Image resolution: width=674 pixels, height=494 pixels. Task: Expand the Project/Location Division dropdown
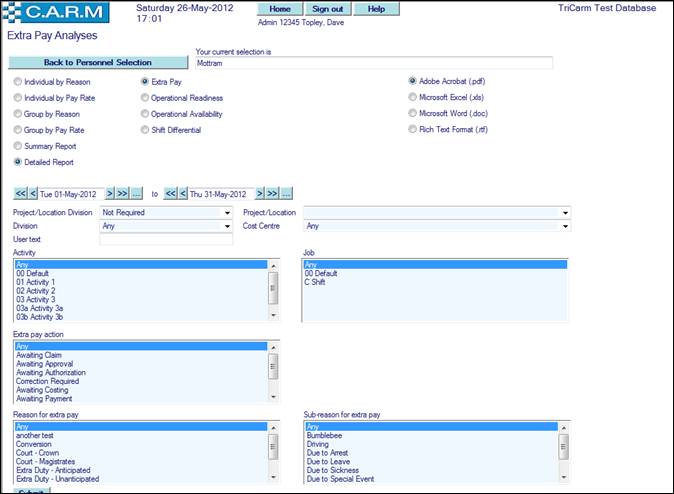227,213
